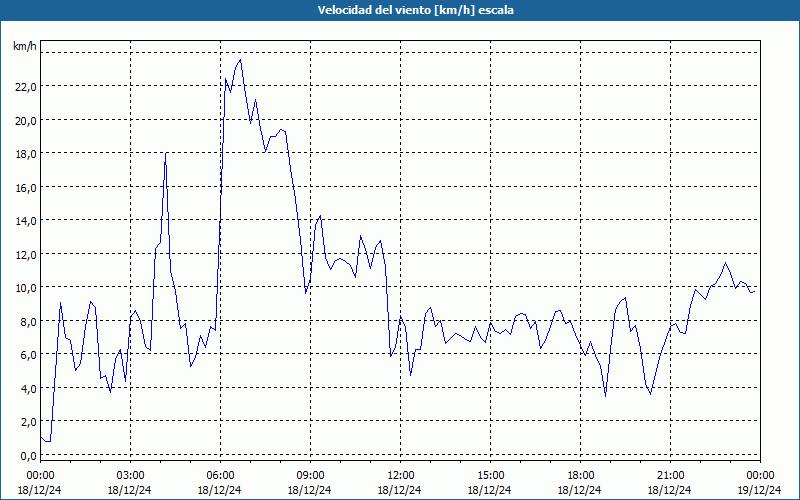800x500 pixels.
Task: Select the '19/12/24' date label
Action: [760, 490]
